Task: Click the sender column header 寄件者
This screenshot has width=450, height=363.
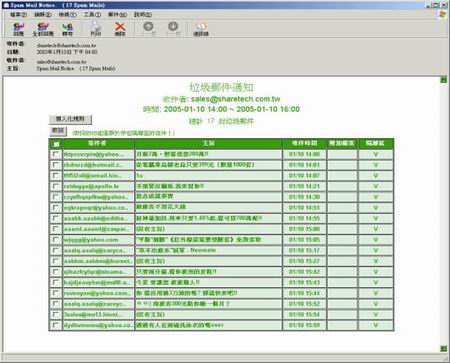Action: tap(98, 143)
